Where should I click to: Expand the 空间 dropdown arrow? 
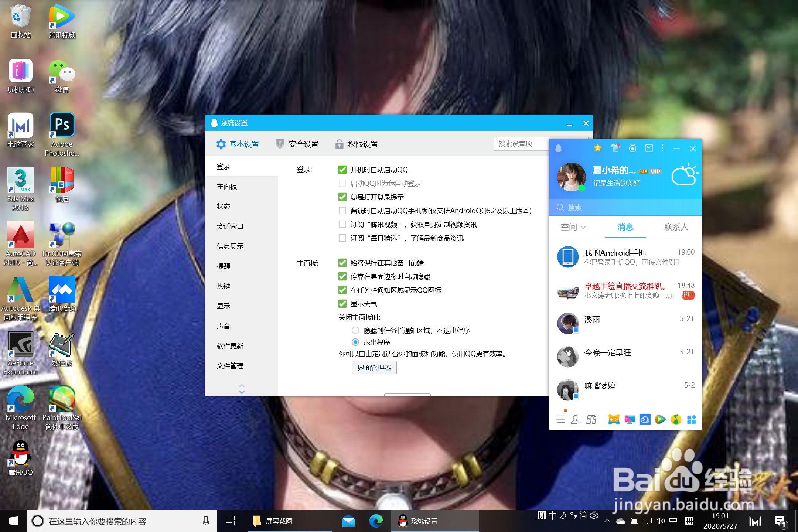(583, 227)
